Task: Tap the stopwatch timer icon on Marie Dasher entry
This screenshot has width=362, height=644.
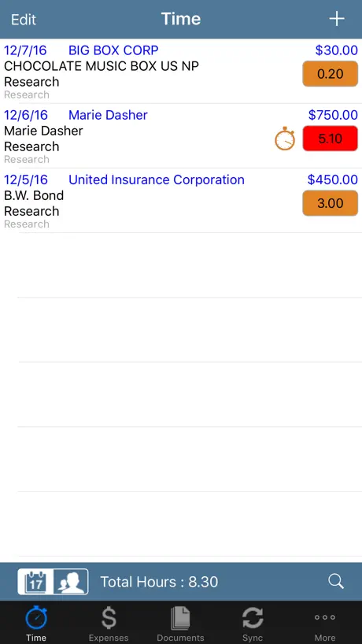Action: 285,139
